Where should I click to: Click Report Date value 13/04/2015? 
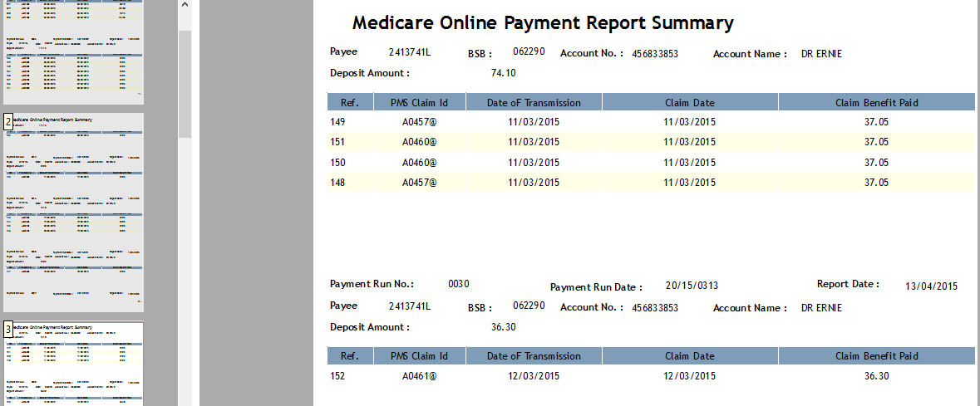coord(931,286)
